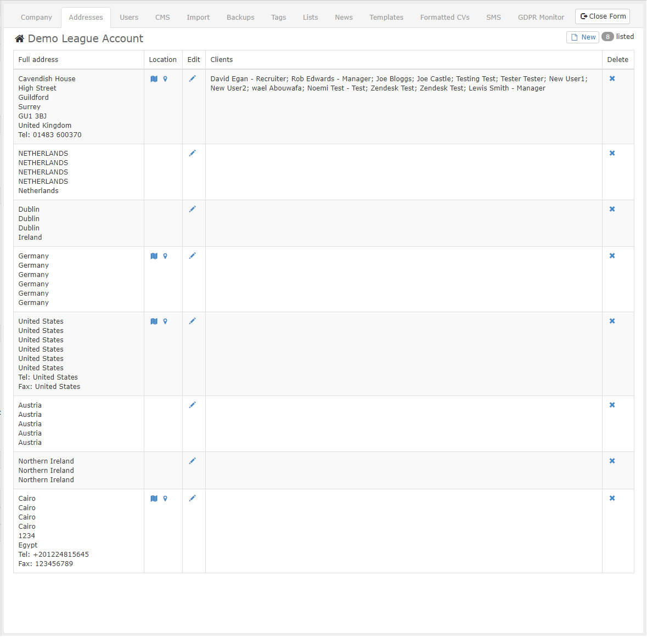Open the GDPR Monitor tab
Screen dimensions: 647x644
pyautogui.click(x=541, y=18)
